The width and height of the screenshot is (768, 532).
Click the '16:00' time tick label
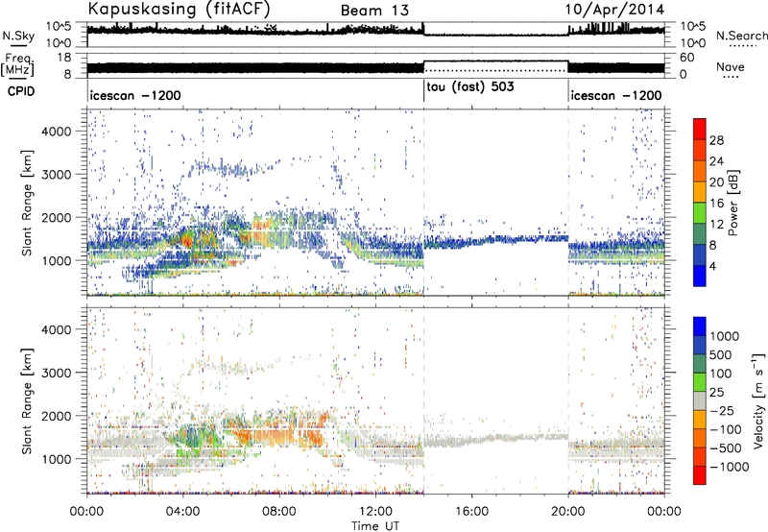pos(471,512)
